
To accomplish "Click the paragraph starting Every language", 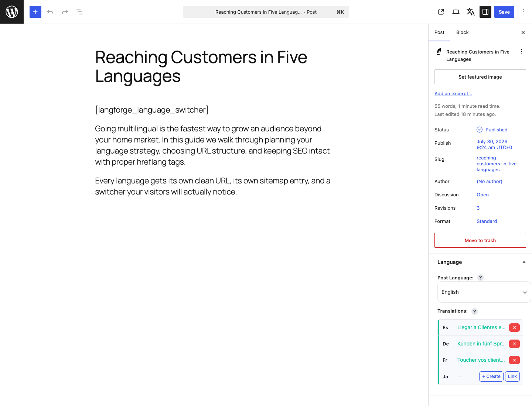I will (212, 186).
